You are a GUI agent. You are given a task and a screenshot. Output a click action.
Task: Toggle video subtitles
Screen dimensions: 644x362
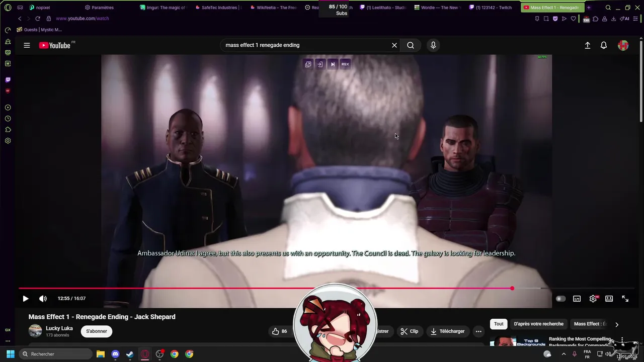click(577, 299)
